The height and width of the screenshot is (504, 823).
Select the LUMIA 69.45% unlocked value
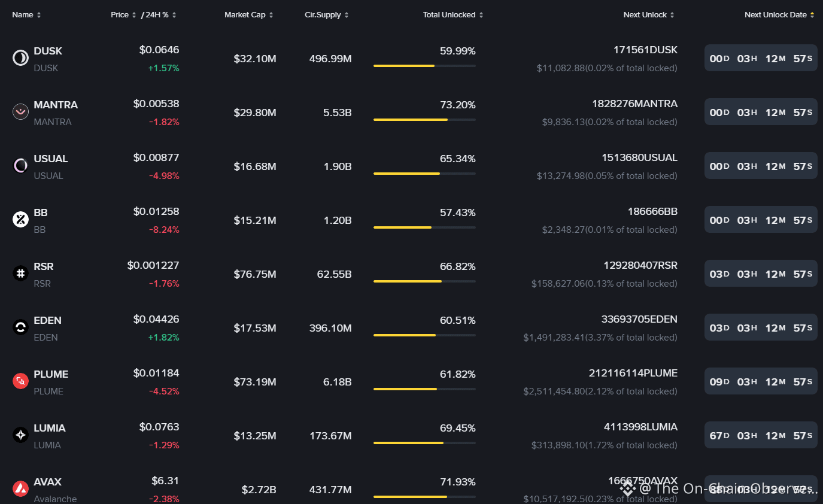coord(458,429)
